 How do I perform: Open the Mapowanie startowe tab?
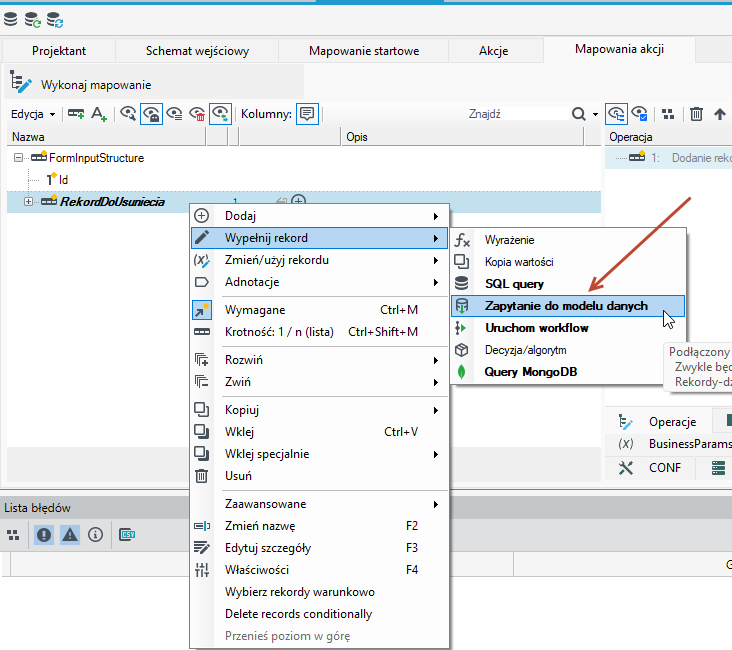point(364,50)
